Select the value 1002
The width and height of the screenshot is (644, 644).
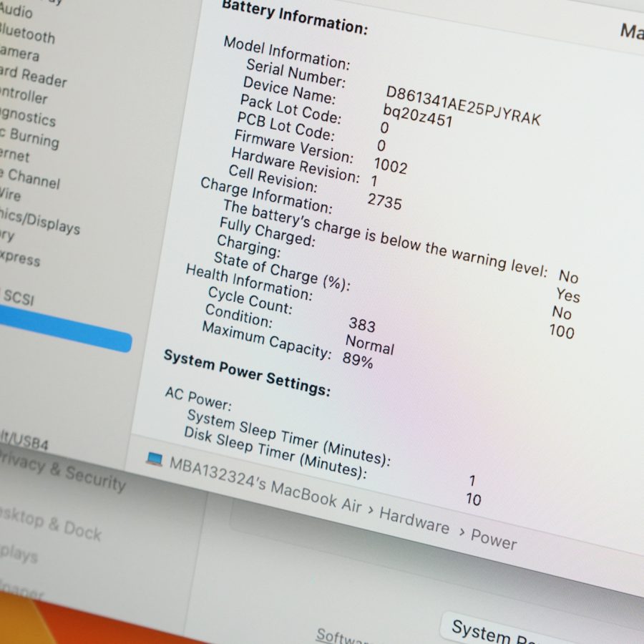[x=390, y=165]
